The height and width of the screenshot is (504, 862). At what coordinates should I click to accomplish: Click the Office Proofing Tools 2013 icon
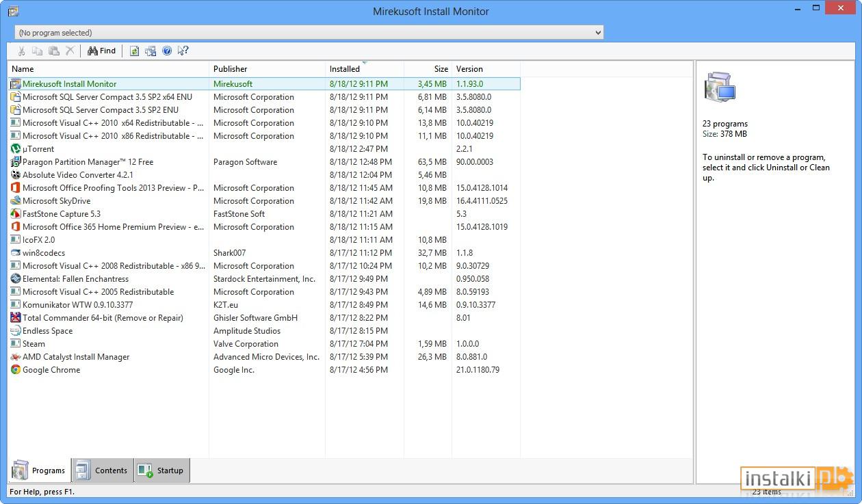(x=16, y=188)
